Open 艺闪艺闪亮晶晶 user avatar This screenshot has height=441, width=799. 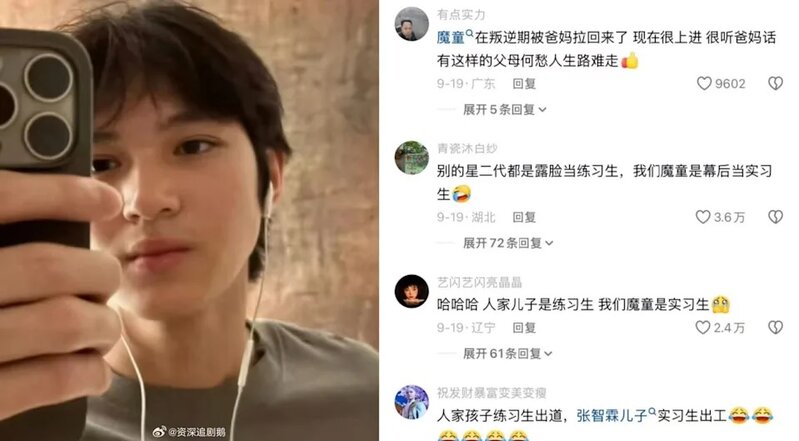(412, 291)
